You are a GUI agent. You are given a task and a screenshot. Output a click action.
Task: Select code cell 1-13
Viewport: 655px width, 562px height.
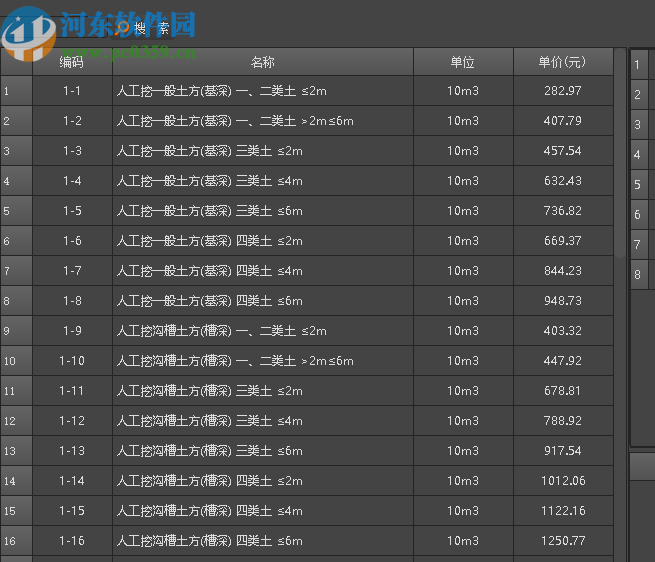[72, 451]
